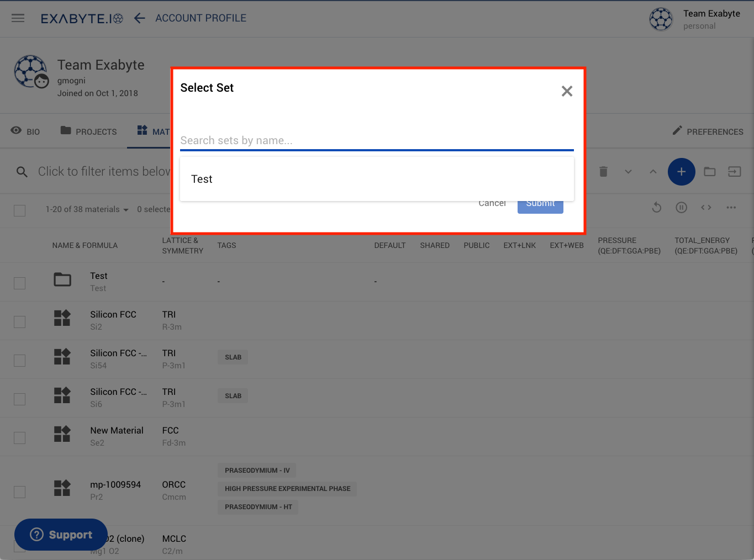This screenshot has width=754, height=560.
Task: Check the Silicon FCC Si2 row checkbox
Action: 20,321
